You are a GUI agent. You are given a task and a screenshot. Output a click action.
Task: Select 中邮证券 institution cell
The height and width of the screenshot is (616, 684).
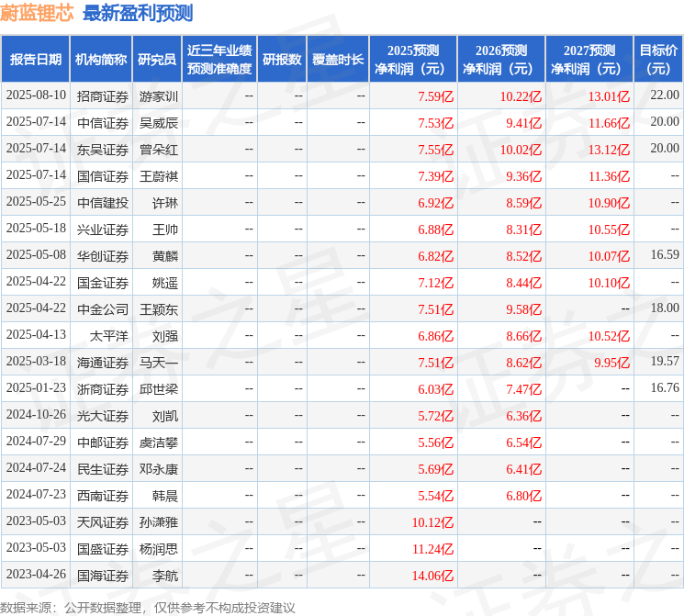[x=103, y=442]
